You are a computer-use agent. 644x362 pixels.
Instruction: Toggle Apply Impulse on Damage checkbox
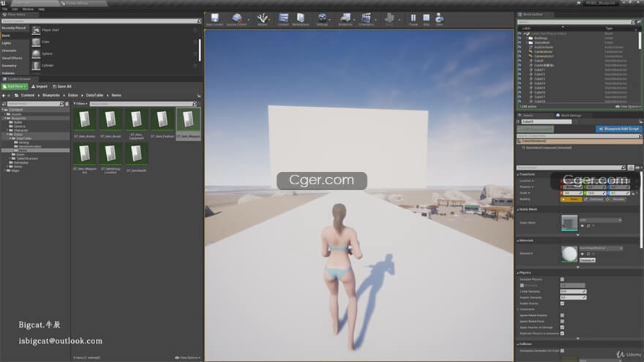pyautogui.click(x=562, y=328)
